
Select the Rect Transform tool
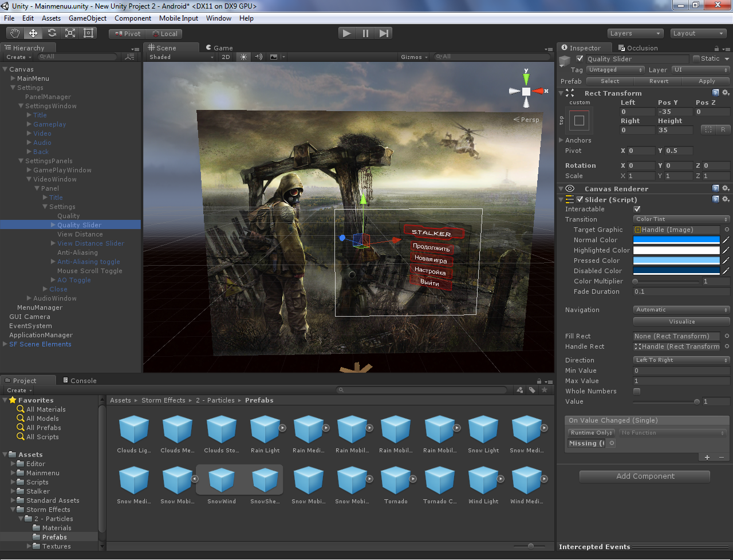tap(88, 33)
